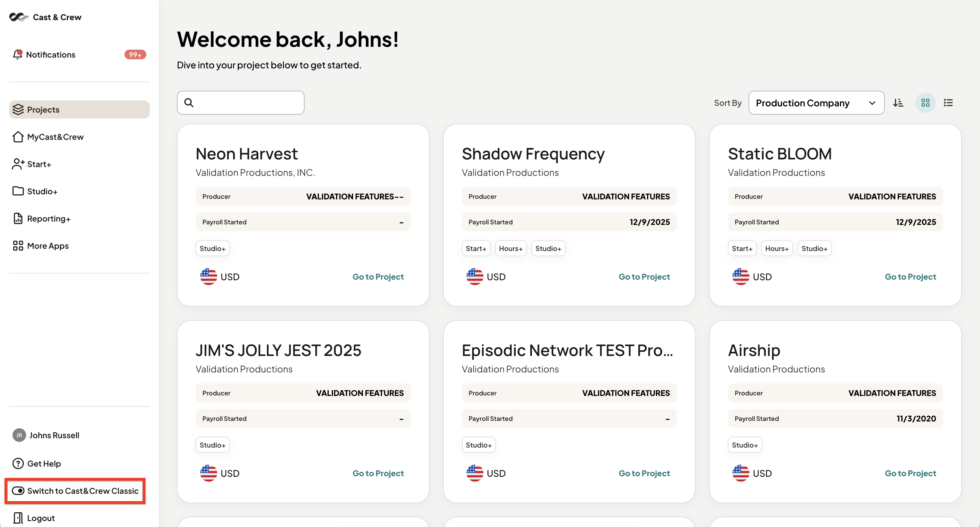Go to Project for Neon Harvest
The height and width of the screenshot is (527, 980).
tap(378, 277)
